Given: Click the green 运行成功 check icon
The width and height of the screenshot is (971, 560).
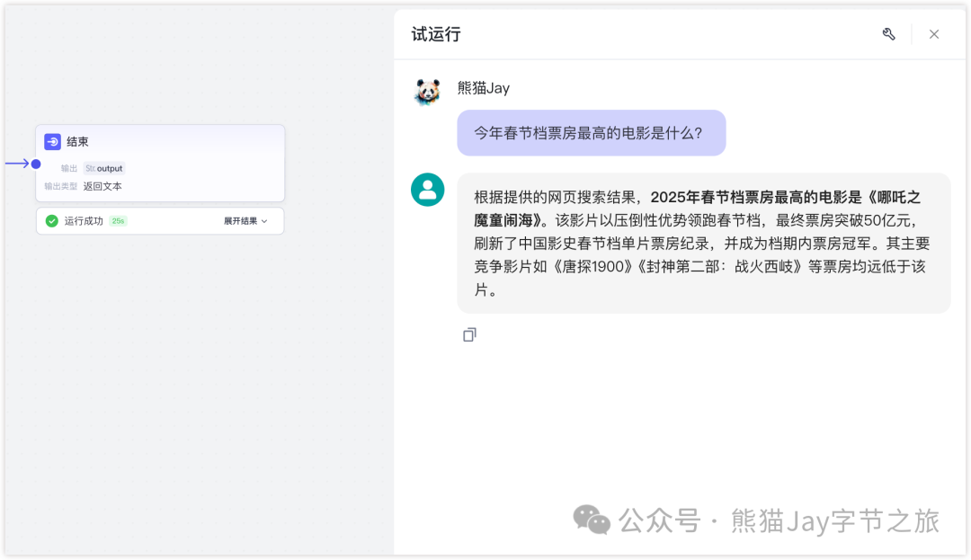Looking at the screenshot, I should point(52,221).
